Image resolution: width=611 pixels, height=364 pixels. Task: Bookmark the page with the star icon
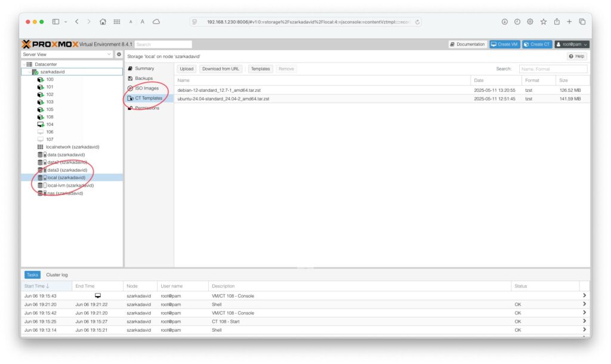click(543, 22)
